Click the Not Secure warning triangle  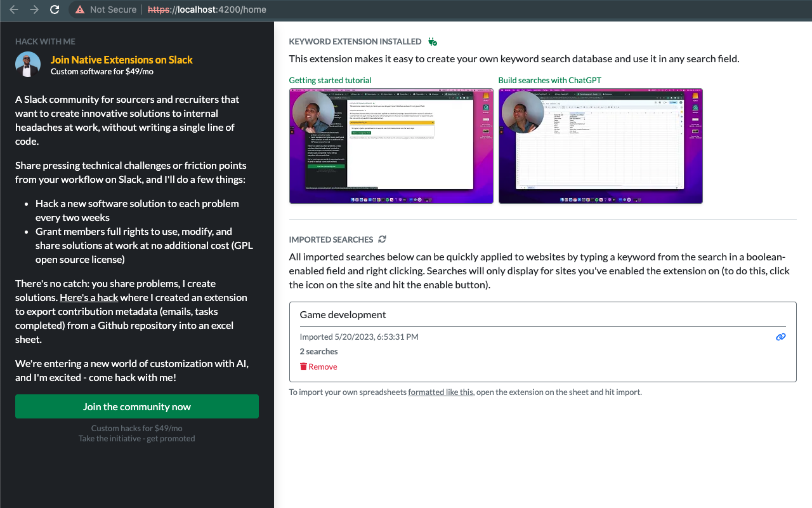click(x=80, y=10)
